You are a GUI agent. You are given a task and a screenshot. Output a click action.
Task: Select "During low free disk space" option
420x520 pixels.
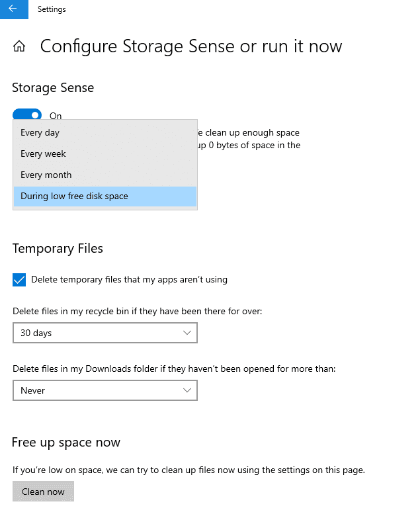click(x=74, y=196)
